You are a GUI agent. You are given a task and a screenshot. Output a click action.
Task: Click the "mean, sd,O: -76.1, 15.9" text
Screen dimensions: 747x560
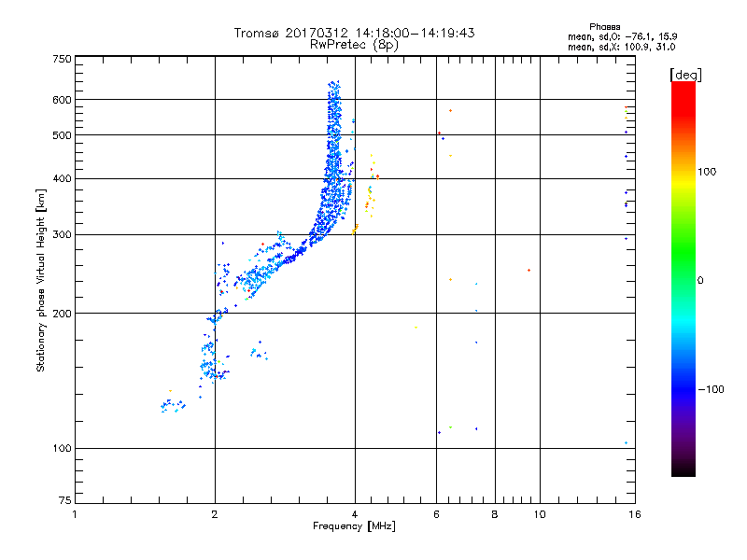(622, 36)
